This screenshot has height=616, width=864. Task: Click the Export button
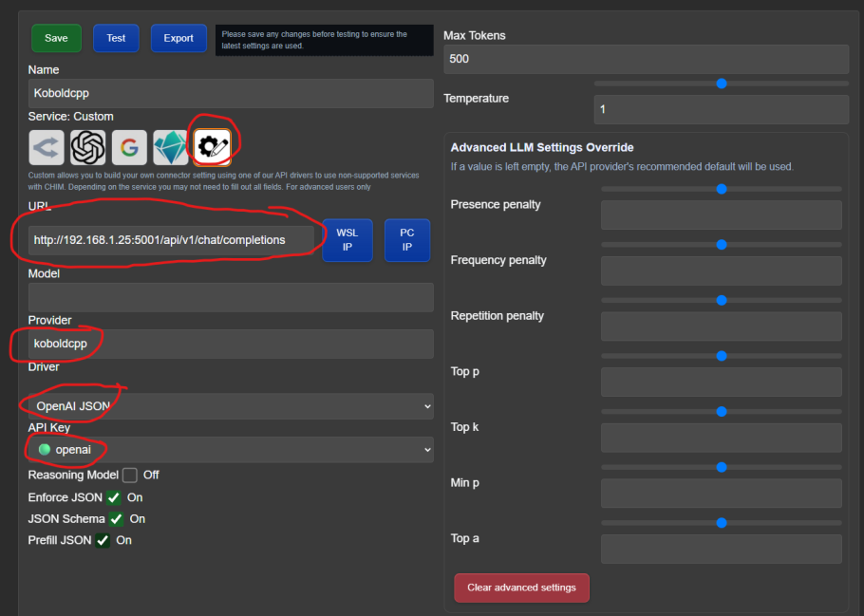tap(178, 38)
